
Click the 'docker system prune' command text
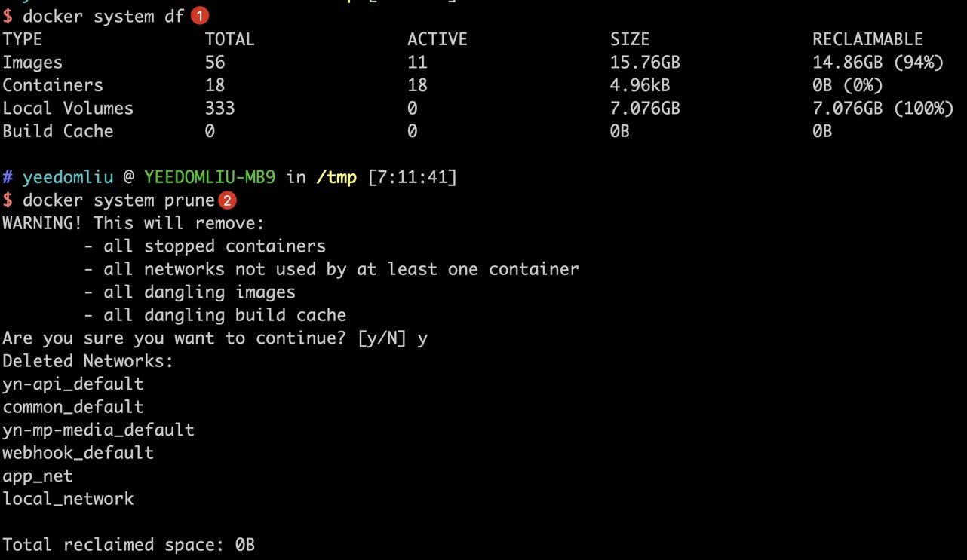[x=119, y=200]
